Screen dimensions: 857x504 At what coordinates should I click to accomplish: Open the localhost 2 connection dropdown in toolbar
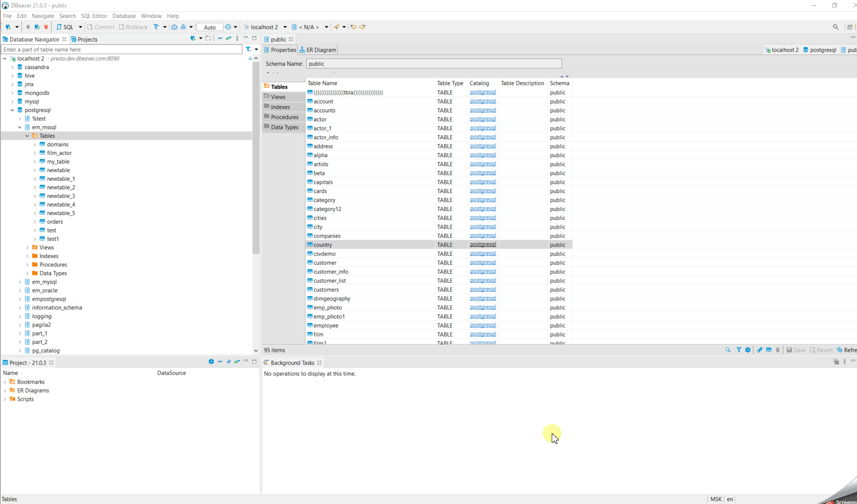click(x=285, y=27)
